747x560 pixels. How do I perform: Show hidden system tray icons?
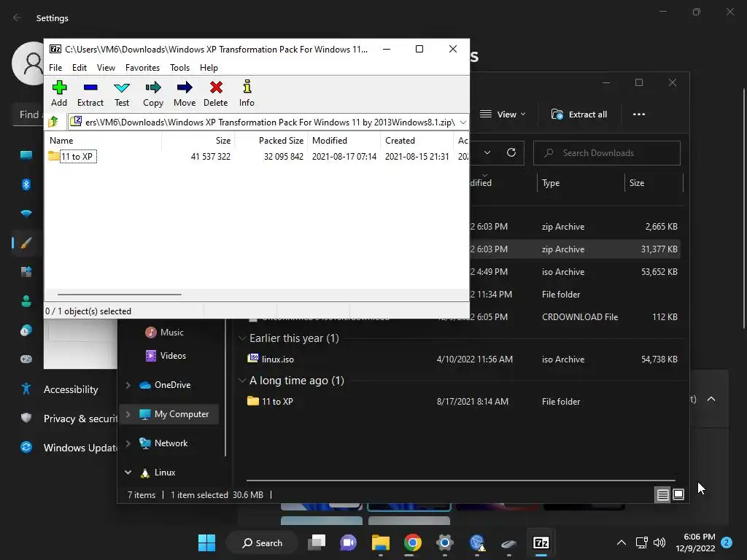(622, 542)
